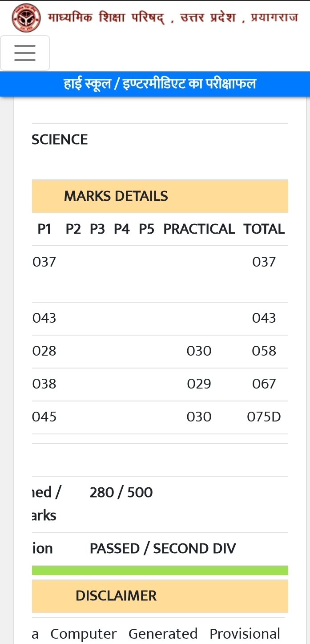Select the P3 column header
Viewport: 310px width, 644px height.
pos(97,229)
